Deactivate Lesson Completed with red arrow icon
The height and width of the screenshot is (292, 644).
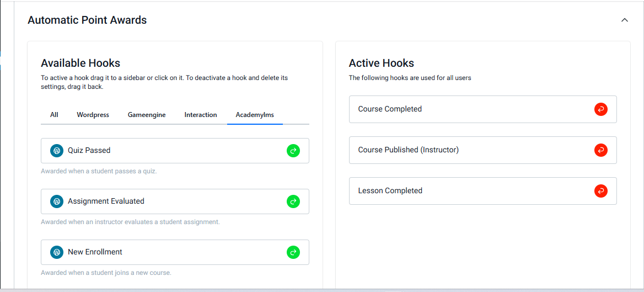tap(601, 191)
